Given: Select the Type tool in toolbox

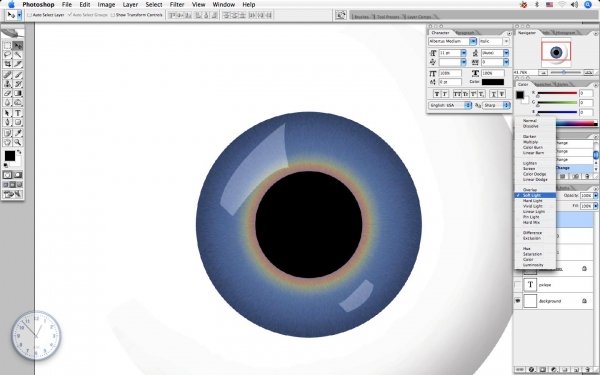Looking at the screenshot, I should pyautogui.click(x=18, y=113).
